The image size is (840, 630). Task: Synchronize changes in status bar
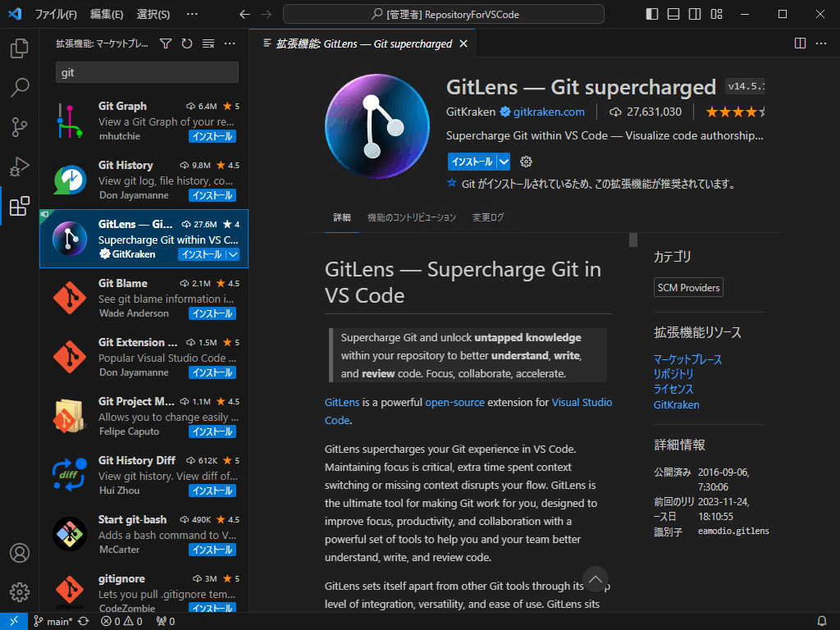pyautogui.click(x=84, y=622)
